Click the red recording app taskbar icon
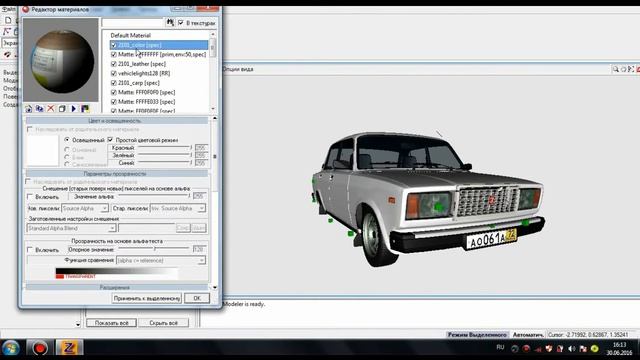640x360 pixels. 40,348
